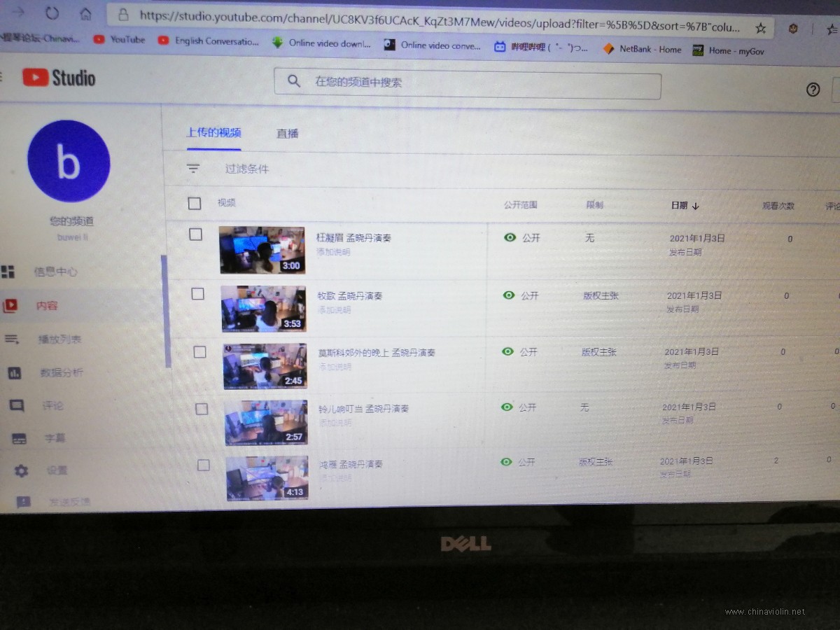Sort by 观看次数 column header

[x=778, y=206]
